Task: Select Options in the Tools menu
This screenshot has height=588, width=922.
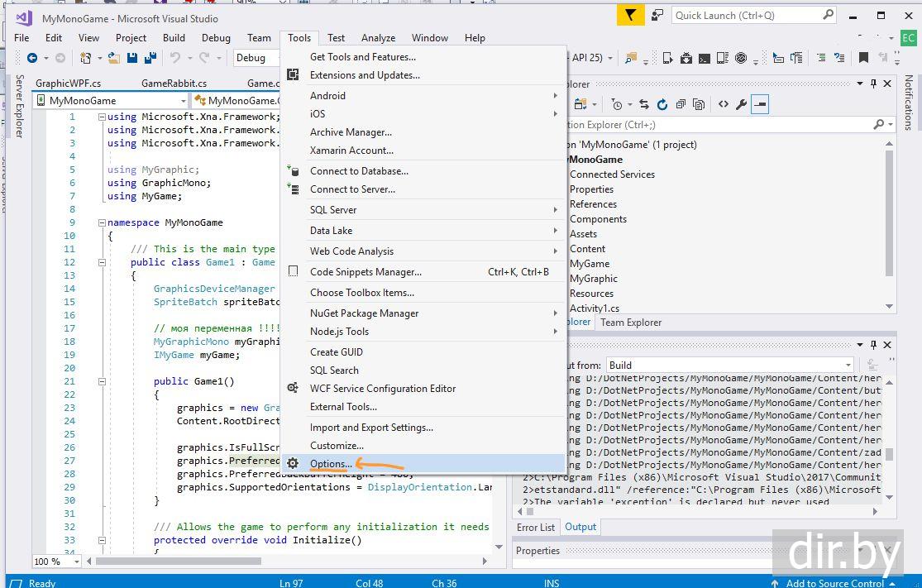Action: click(x=331, y=464)
